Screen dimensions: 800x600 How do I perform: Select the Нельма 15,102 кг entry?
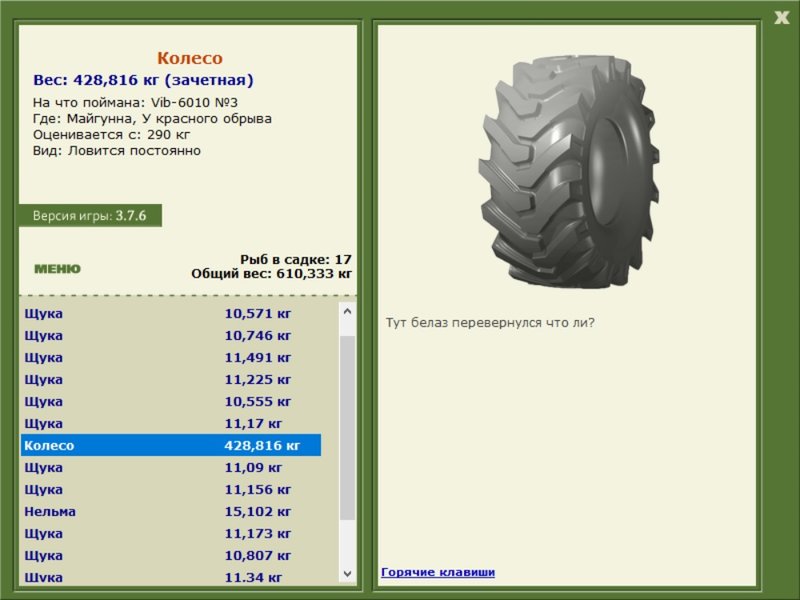pos(171,511)
